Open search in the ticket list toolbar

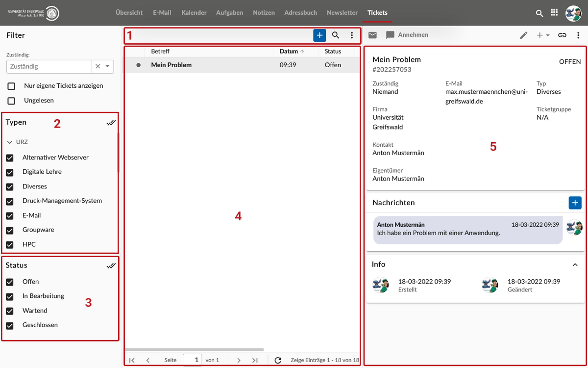(336, 35)
